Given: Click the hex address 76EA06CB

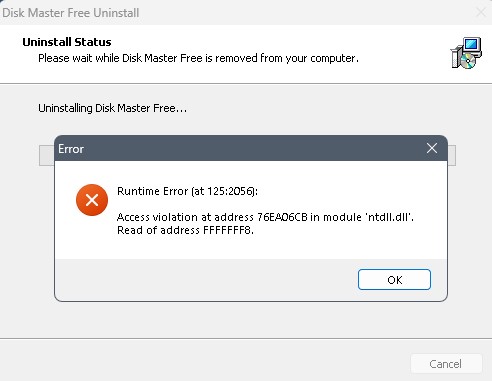Looking at the screenshot, I should [282, 217].
